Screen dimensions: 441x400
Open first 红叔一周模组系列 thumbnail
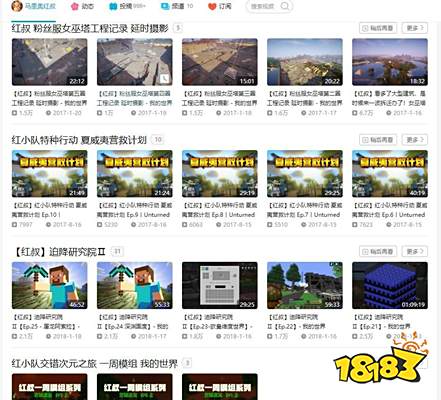[50, 387]
